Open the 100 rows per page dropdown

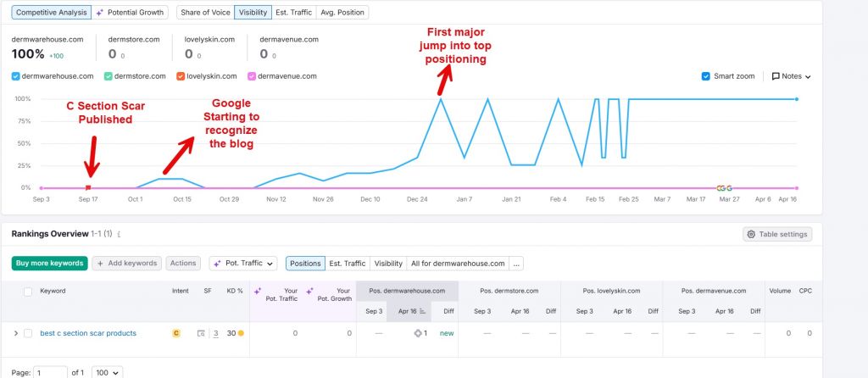[107, 372]
